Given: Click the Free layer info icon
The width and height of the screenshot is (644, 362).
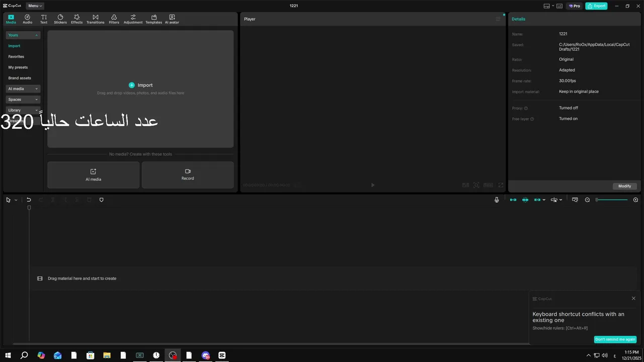Looking at the screenshot, I should (x=532, y=119).
